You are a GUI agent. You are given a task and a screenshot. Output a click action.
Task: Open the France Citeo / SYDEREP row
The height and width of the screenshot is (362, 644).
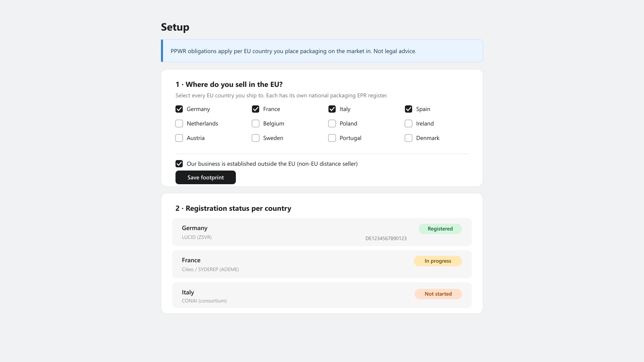coord(322,264)
